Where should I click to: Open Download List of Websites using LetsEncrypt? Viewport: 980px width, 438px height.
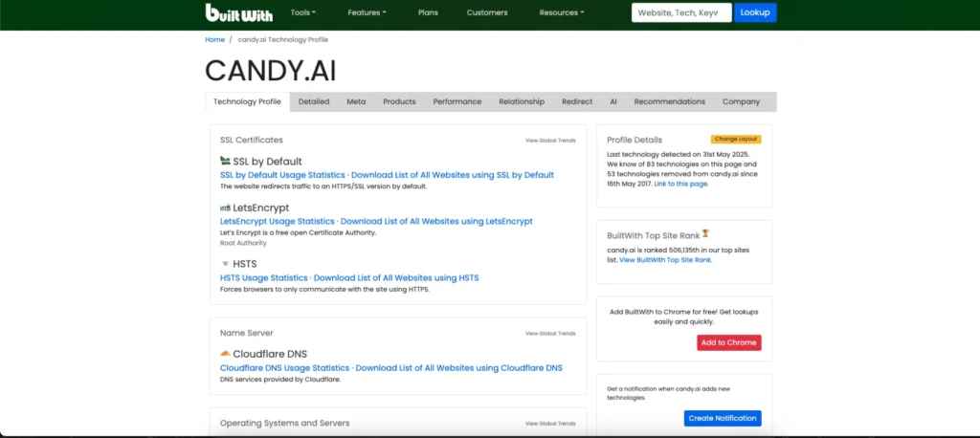(436, 221)
